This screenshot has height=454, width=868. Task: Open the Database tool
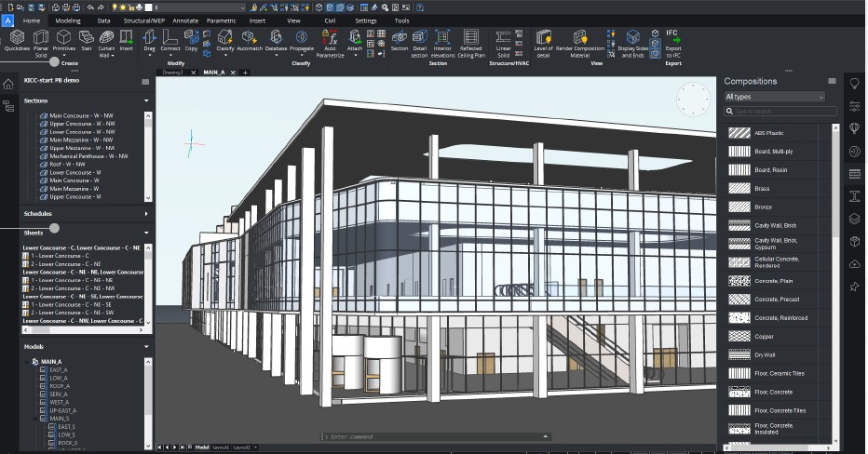[276, 41]
